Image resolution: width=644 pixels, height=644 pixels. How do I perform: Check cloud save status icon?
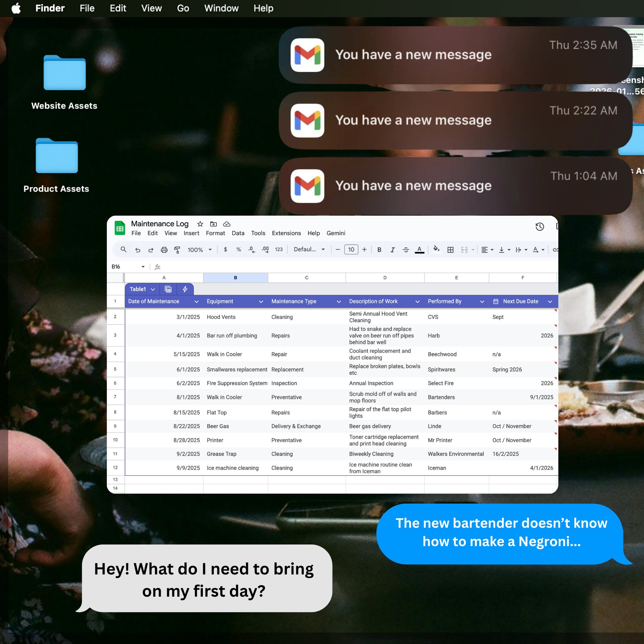pyautogui.click(x=227, y=224)
